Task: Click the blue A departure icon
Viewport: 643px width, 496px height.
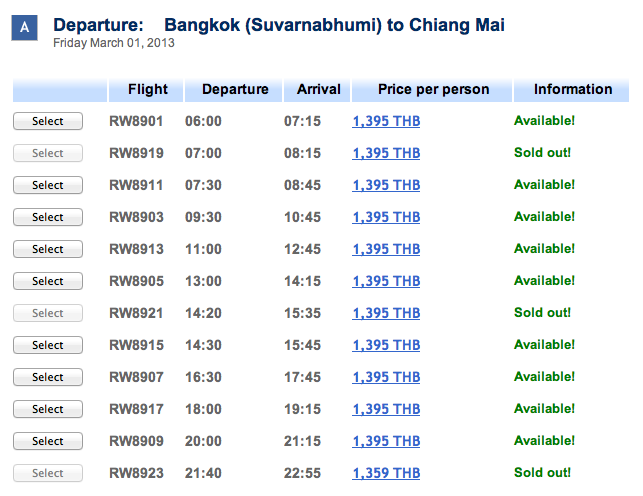Action: [x=25, y=27]
